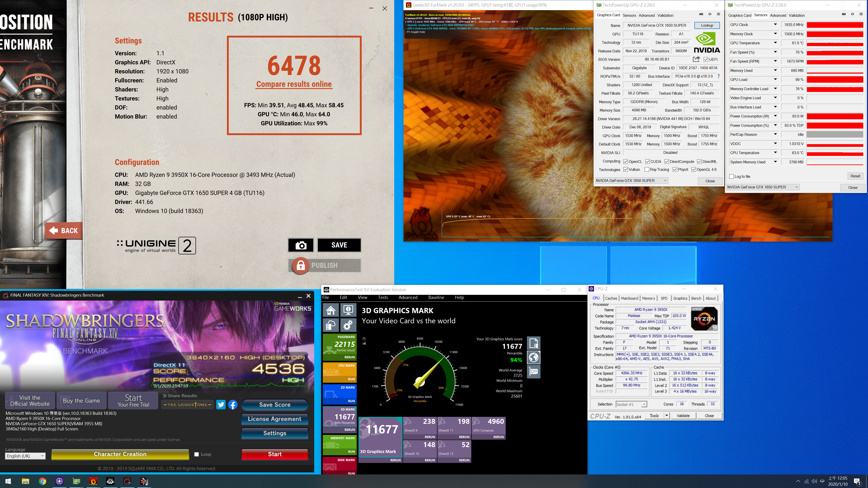Open notification center icon in taskbar

[857, 482]
